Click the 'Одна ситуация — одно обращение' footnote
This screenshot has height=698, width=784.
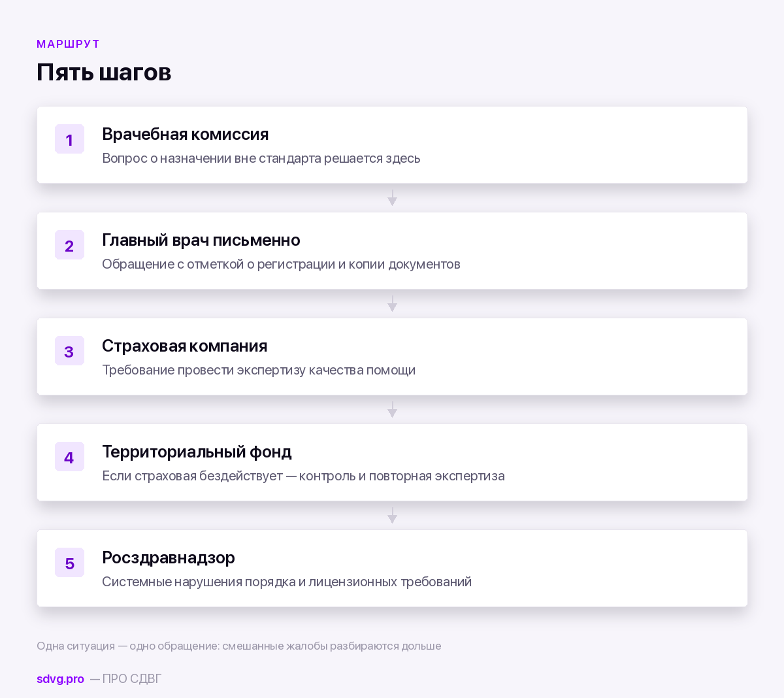pyautogui.click(x=239, y=646)
